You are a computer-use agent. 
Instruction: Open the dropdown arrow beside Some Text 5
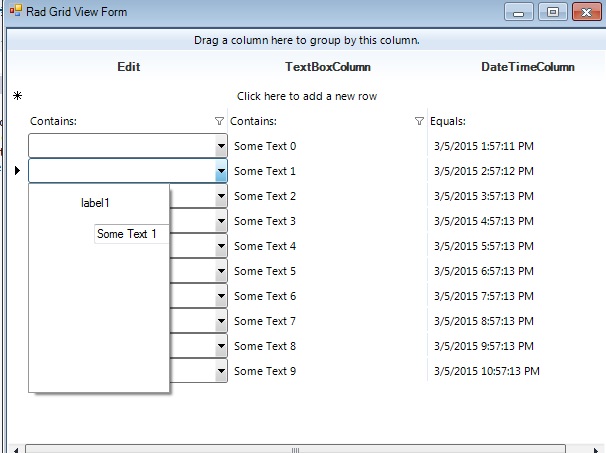click(221, 271)
